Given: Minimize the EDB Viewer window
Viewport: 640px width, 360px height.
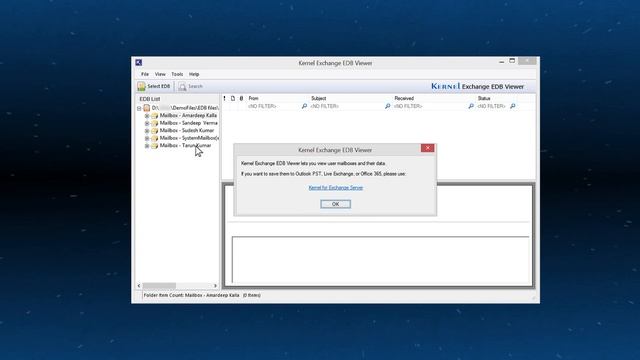Looking at the screenshot, I should click(x=502, y=62).
